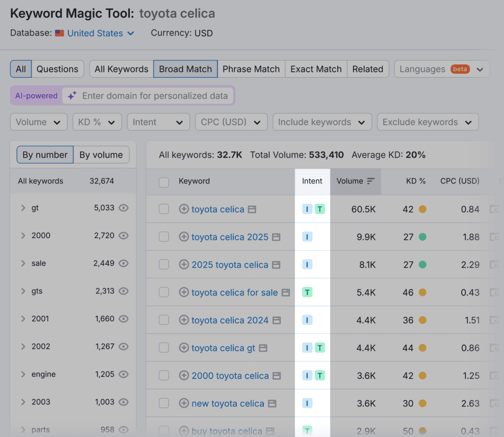Switch to the Phrase Match tab
Image resolution: width=504 pixels, height=437 pixels.
coord(251,69)
